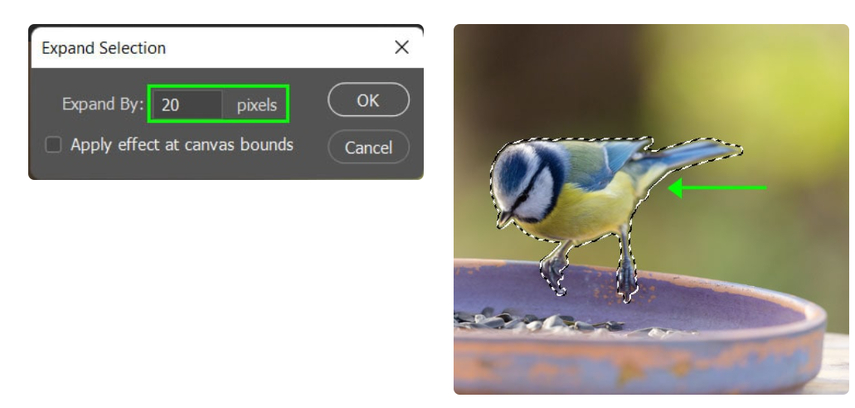Click the Apply effect at canvas bounds label

(182, 145)
